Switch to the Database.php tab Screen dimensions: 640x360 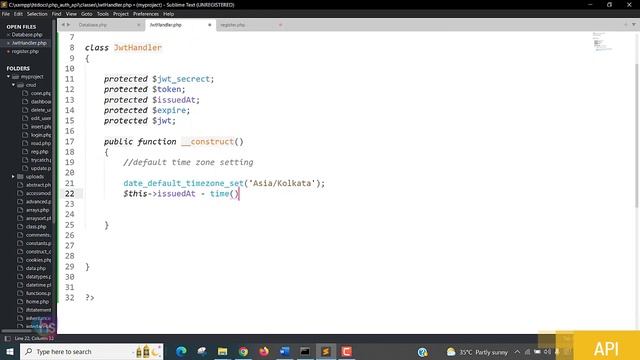(93, 25)
